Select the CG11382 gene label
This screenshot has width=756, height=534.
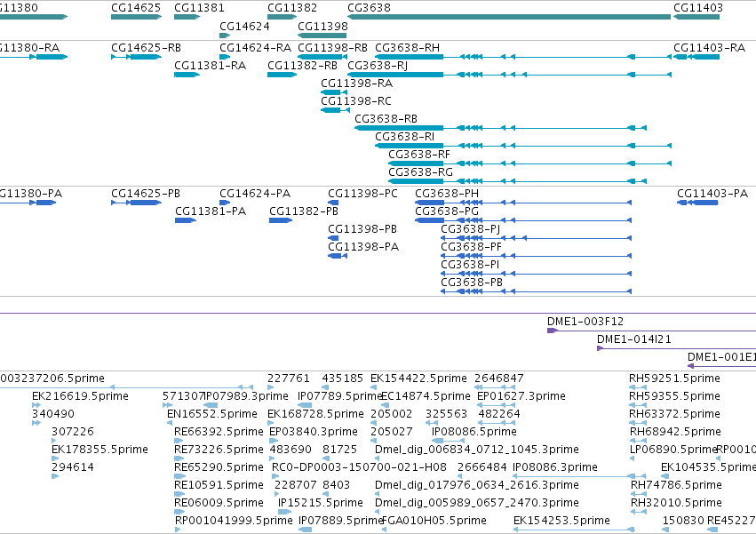pyautogui.click(x=292, y=8)
